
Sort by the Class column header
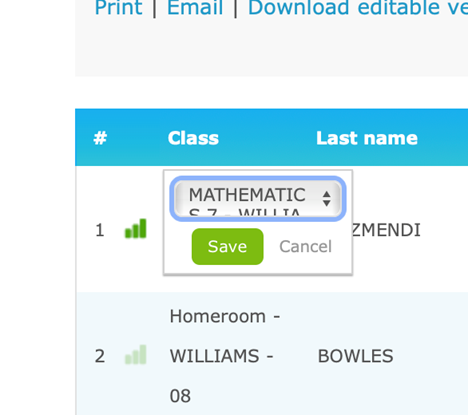click(x=193, y=138)
